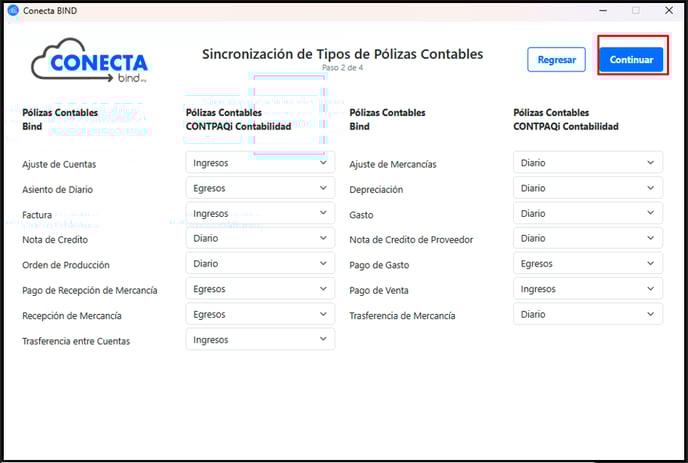
Task: Minimize the Conecta BIND window
Action: (x=603, y=10)
